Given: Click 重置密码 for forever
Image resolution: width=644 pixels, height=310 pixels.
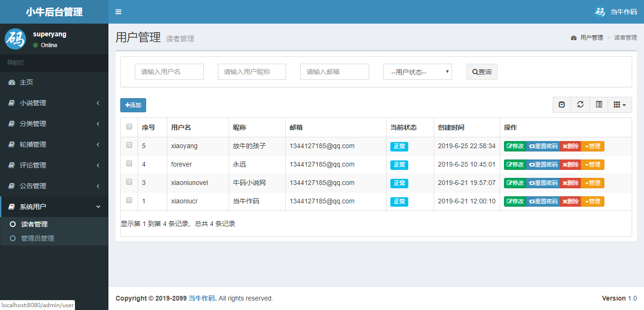Looking at the screenshot, I should (x=543, y=165).
